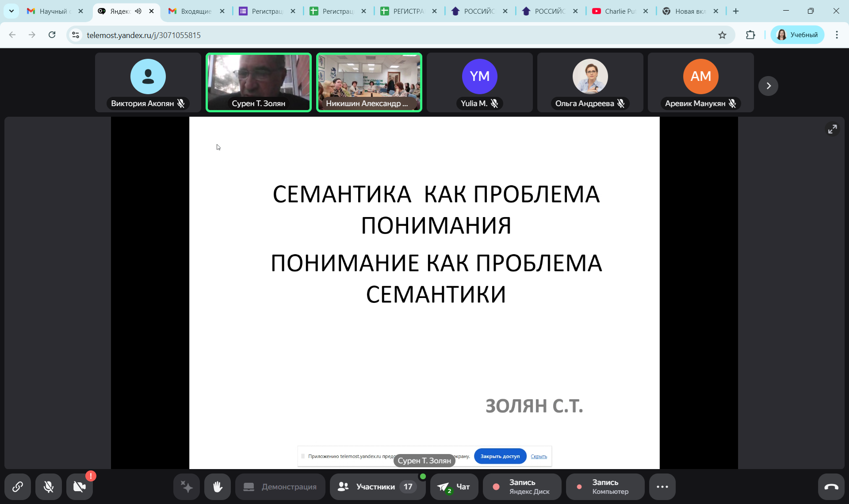Toggle the disabled camera button
849x504 pixels.
80,487
